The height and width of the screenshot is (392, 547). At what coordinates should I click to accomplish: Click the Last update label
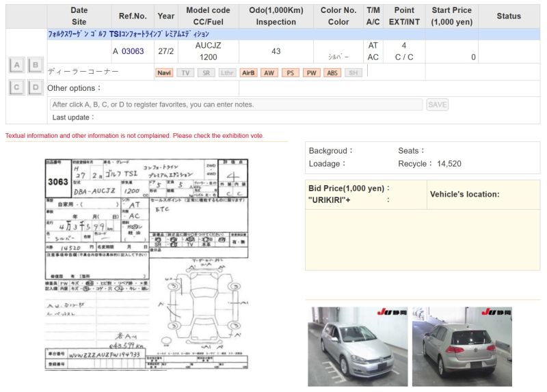tap(73, 117)
